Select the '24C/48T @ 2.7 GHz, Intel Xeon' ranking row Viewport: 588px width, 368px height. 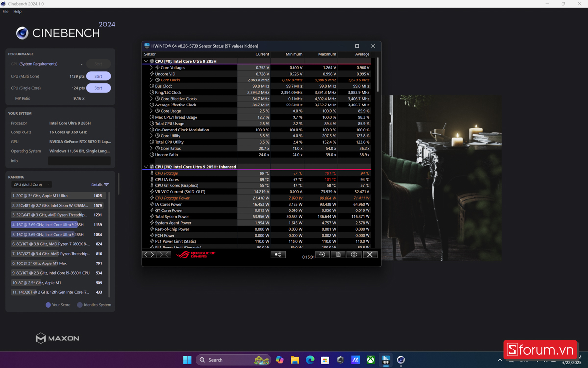pos(58,205)
